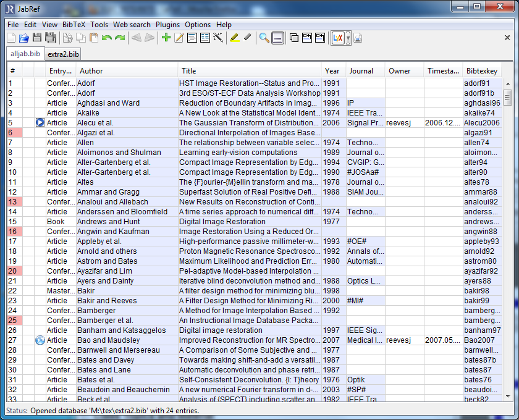The height and width of the screenshot is (420, 519).
Task: Select the owner 'reevesj' on the Alecu row
Action: coord(405,123)
